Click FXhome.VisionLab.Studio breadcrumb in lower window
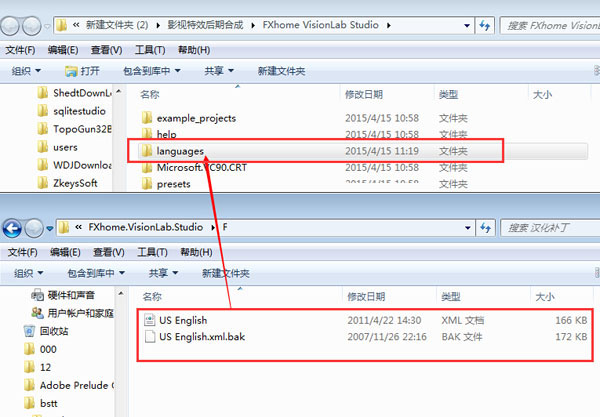Image resolution: width=600 pixels, height=417 pixels. coord(145,227)
